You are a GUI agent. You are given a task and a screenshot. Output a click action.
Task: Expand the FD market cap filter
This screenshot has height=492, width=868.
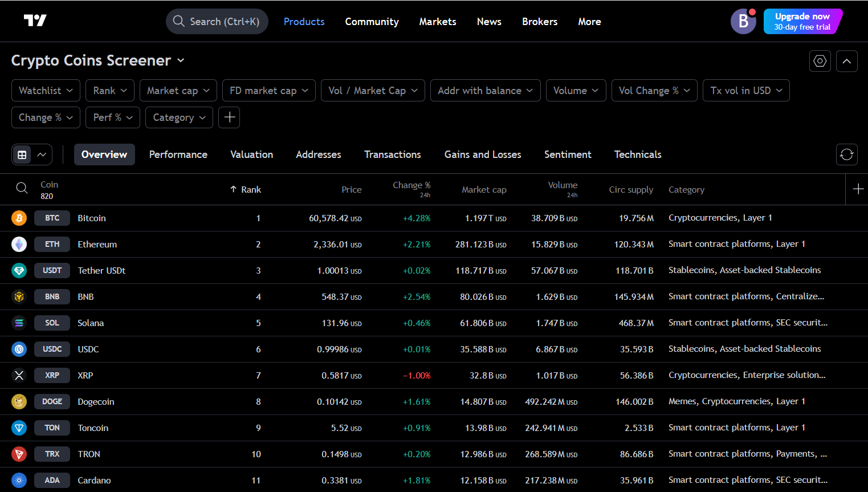[269, 91]
